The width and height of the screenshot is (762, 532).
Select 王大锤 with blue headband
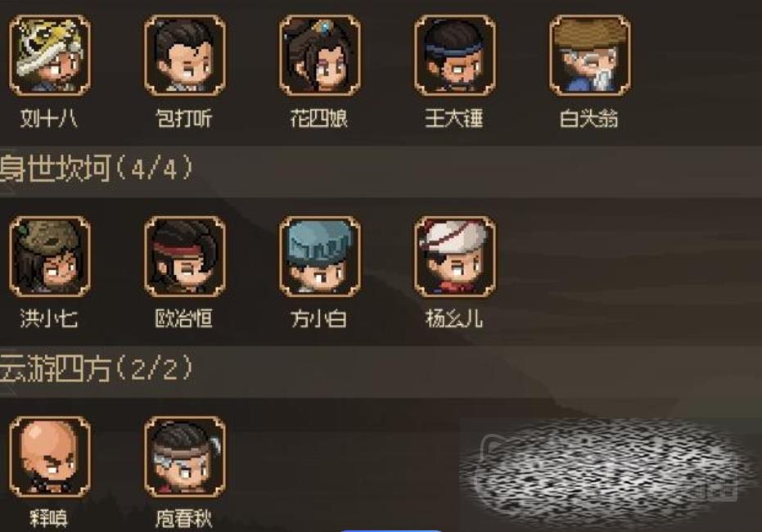click(455, 55)
